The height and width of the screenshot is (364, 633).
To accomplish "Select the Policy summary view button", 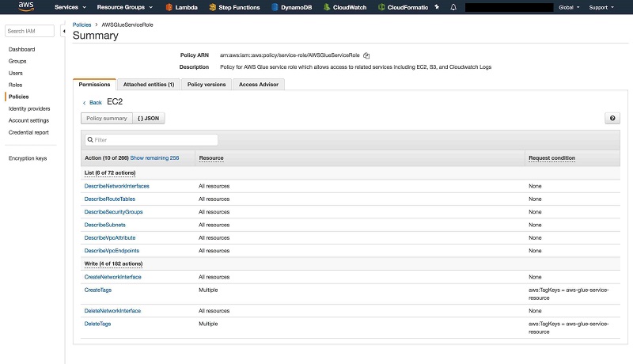I will [107, 118].
